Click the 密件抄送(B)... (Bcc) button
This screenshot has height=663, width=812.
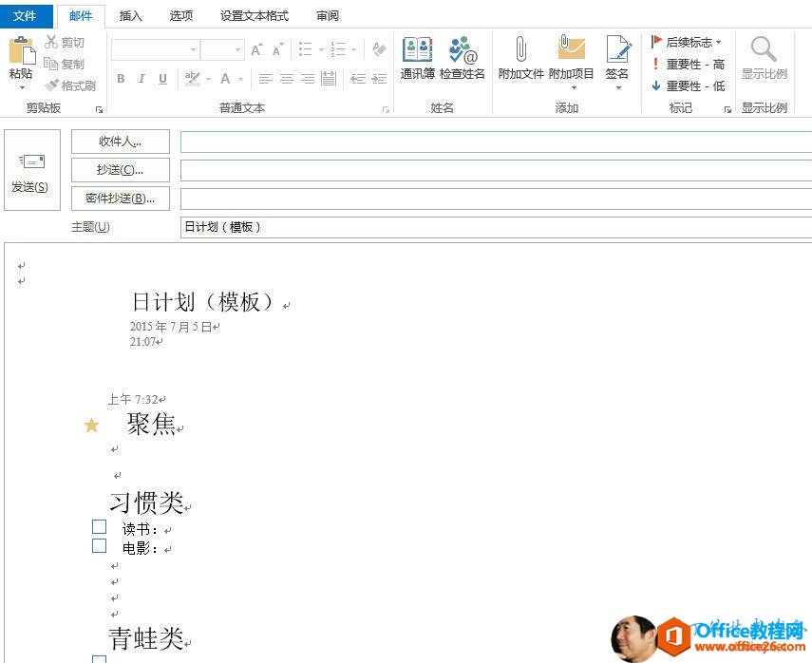tap(121, 199)
